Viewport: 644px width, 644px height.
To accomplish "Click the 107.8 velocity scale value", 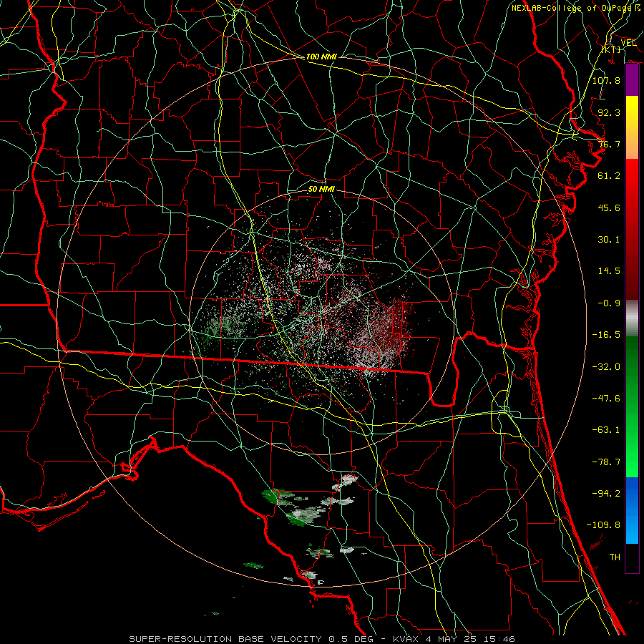I will click(606, 80).
